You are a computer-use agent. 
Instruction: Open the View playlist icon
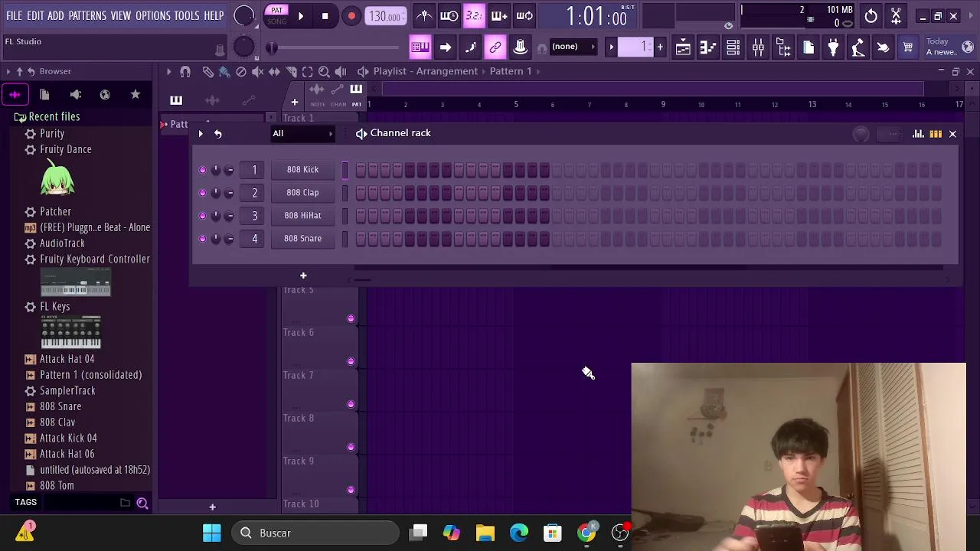(683, 48)
